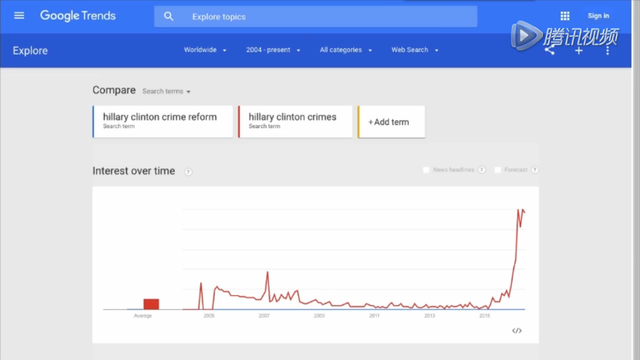
Task: Enable the Forecast checkbox
Action: (x=498, y=170)
